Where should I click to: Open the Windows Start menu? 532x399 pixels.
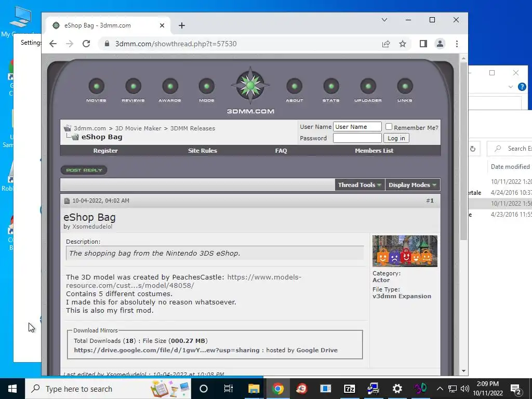pos(12,389)
